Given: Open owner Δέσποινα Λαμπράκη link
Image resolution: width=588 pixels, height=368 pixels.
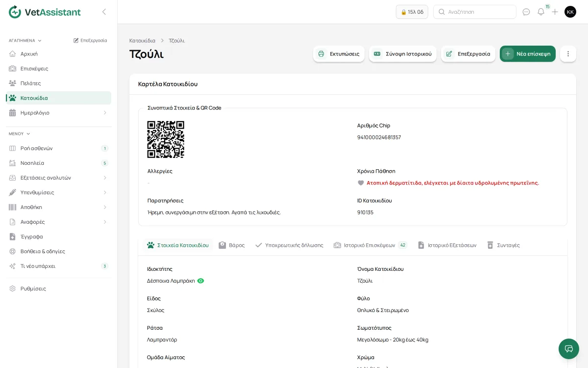Looking at the screenshot, I should tap(171, 281).
